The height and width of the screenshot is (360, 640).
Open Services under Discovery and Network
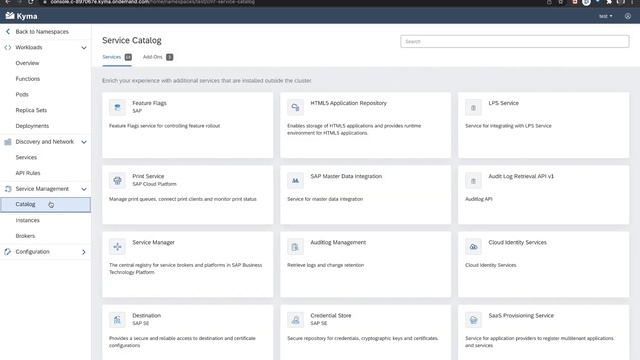[26, 157]
